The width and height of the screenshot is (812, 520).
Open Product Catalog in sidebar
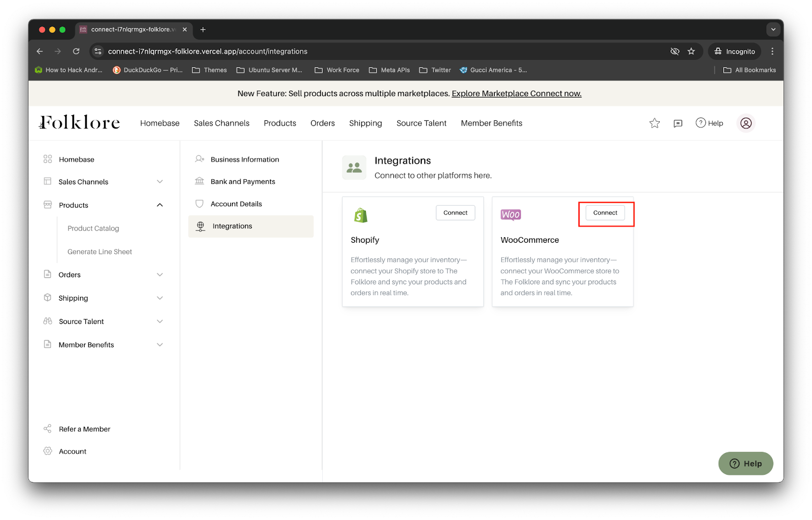click(x=93, y=228)
